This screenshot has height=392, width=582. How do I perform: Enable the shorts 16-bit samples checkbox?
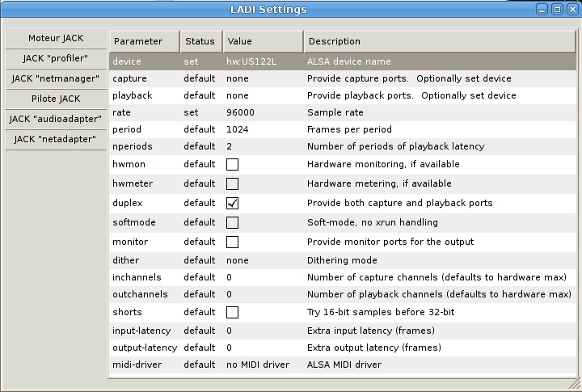(233, 312)
